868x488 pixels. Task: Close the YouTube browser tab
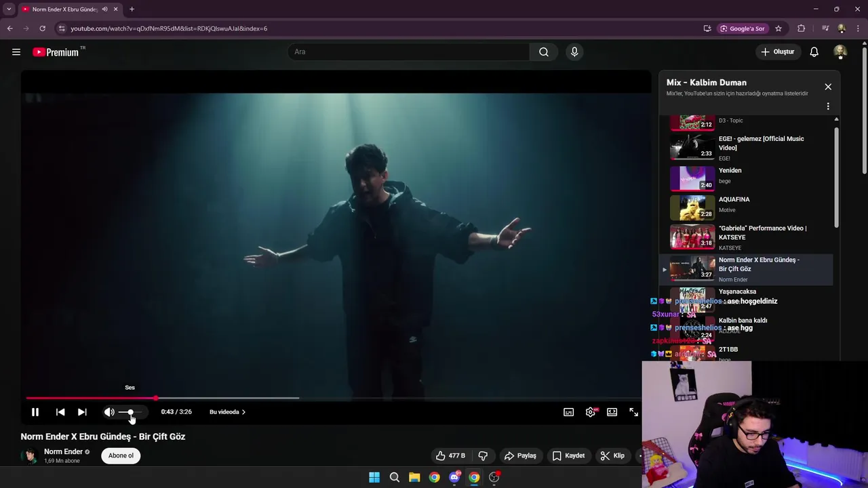(115, 9)
